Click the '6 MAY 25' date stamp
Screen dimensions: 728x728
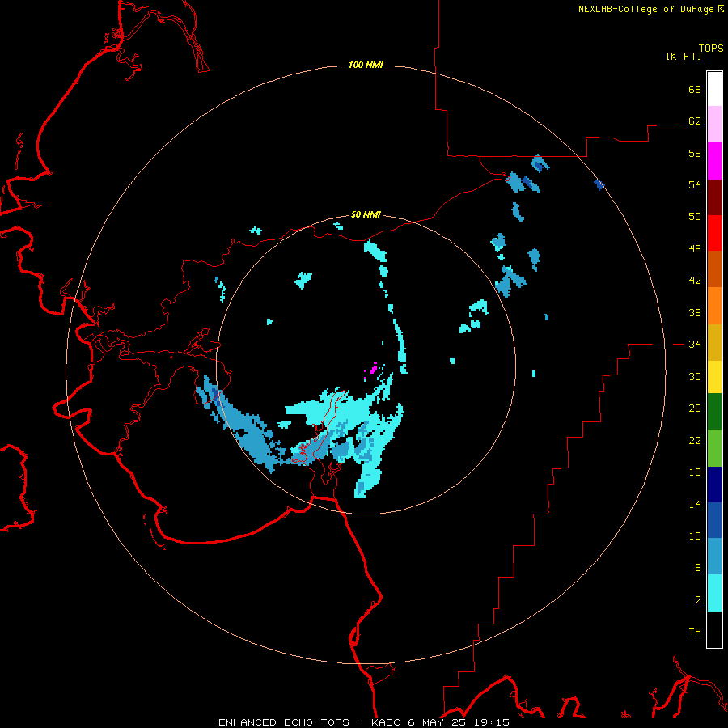437,722
